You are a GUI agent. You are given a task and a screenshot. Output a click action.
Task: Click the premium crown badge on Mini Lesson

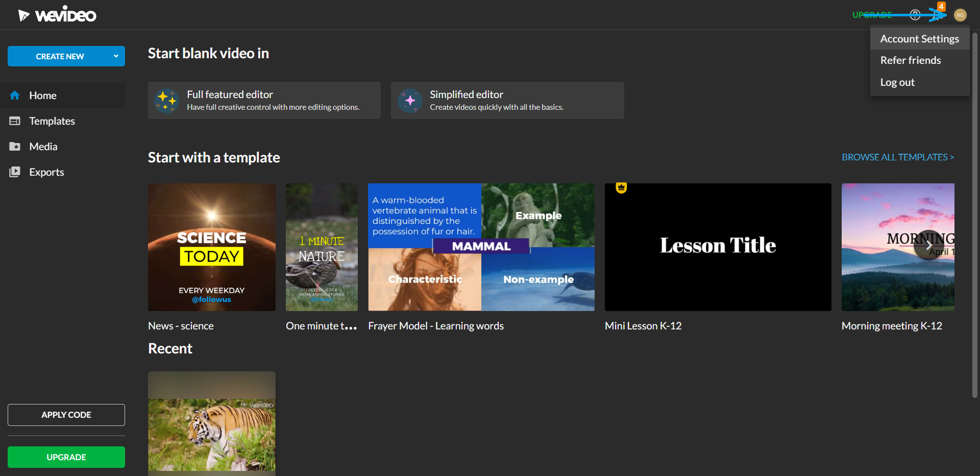tap(621, 187)
